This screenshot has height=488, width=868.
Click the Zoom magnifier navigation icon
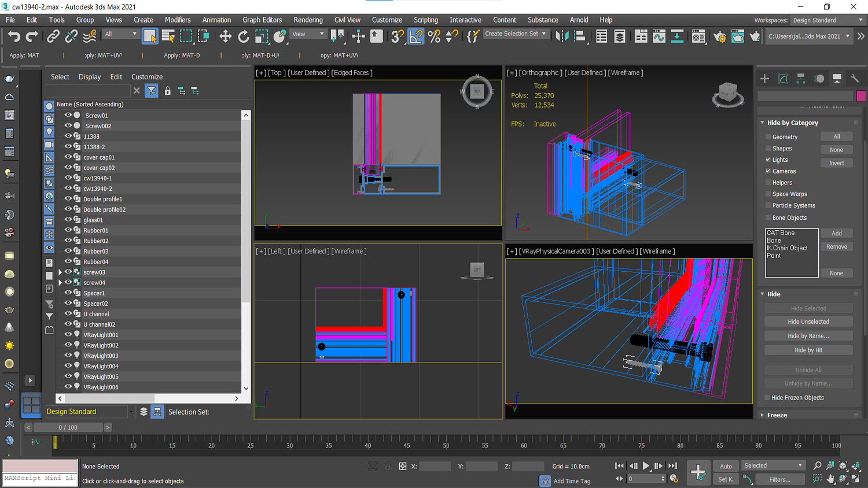coord(817,465)
